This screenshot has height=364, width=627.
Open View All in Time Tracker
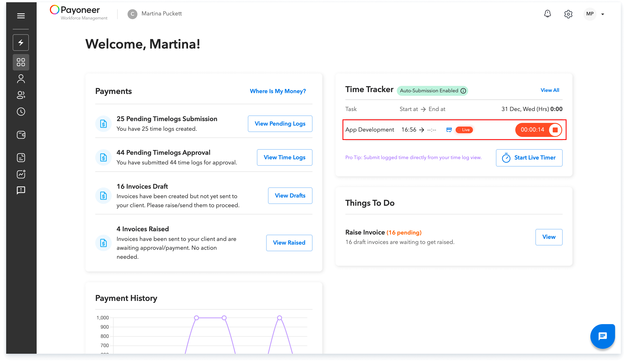point(550,90)
